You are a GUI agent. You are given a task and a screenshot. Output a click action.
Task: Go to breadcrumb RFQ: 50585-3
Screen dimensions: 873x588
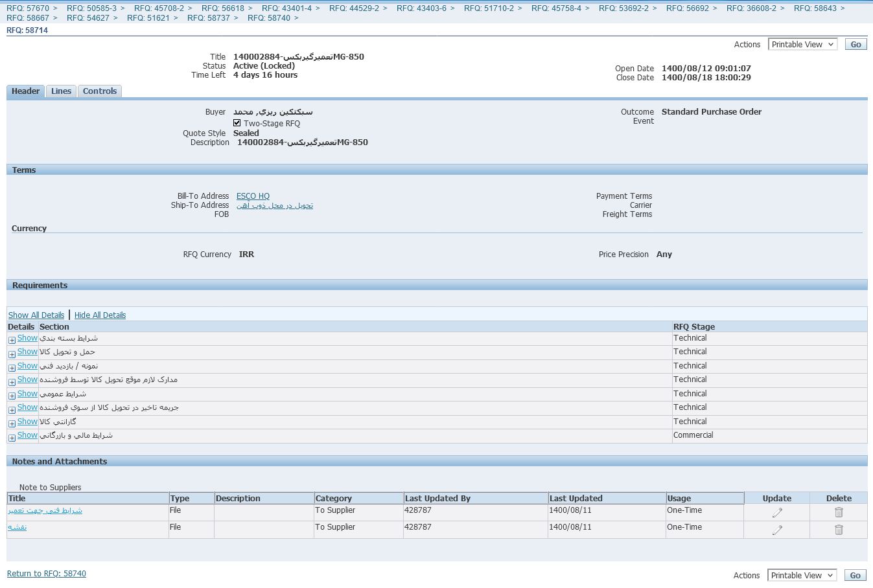[92, 8]
